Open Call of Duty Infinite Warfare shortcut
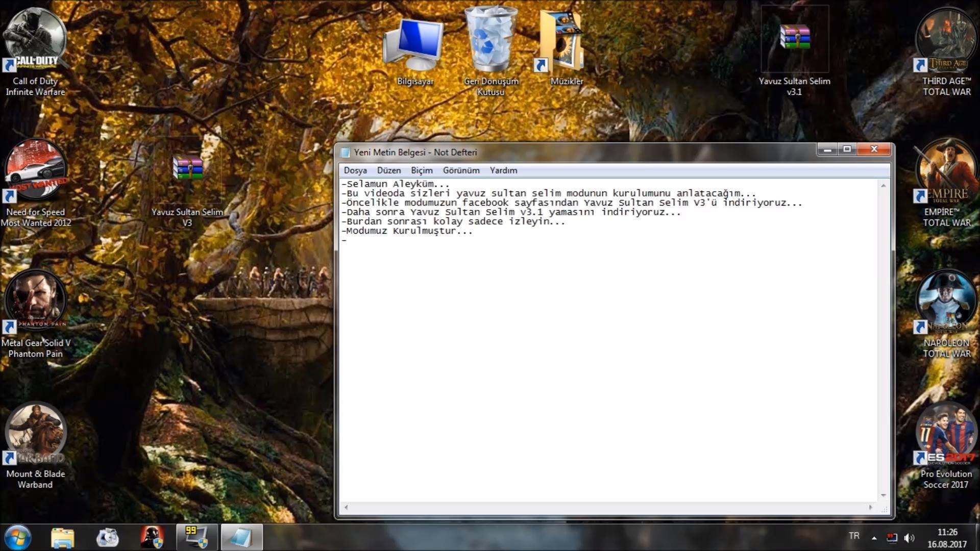This screenshot has height=551, width=980. (35, 51)
